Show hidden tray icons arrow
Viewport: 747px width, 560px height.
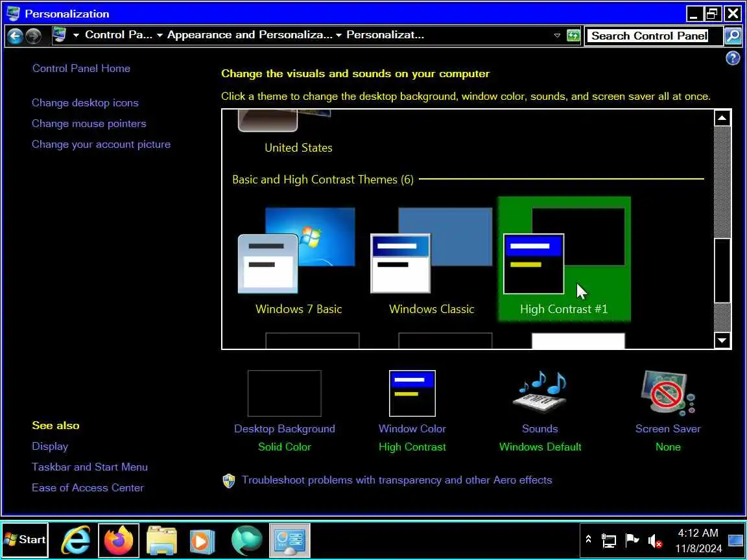[x=588, y=539]
